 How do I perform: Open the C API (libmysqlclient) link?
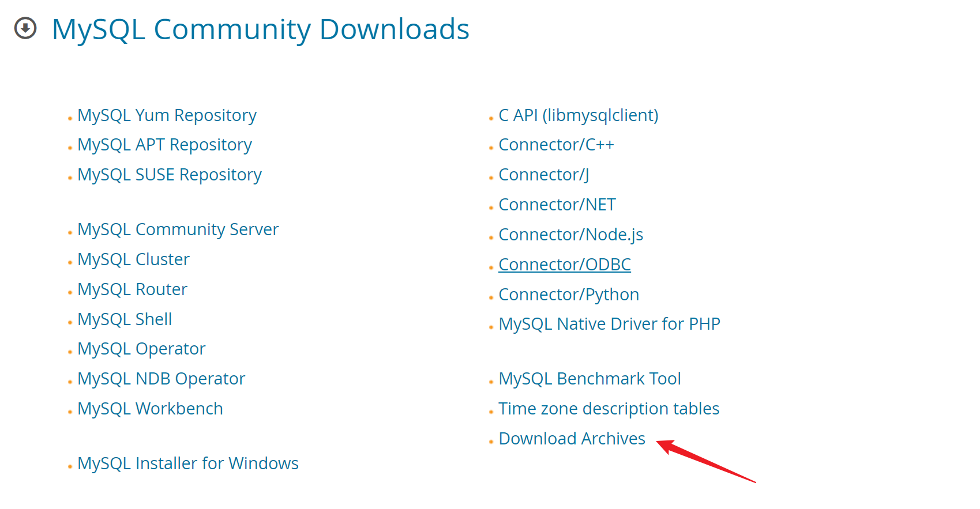pyautogui.click(x=578, y=115)
